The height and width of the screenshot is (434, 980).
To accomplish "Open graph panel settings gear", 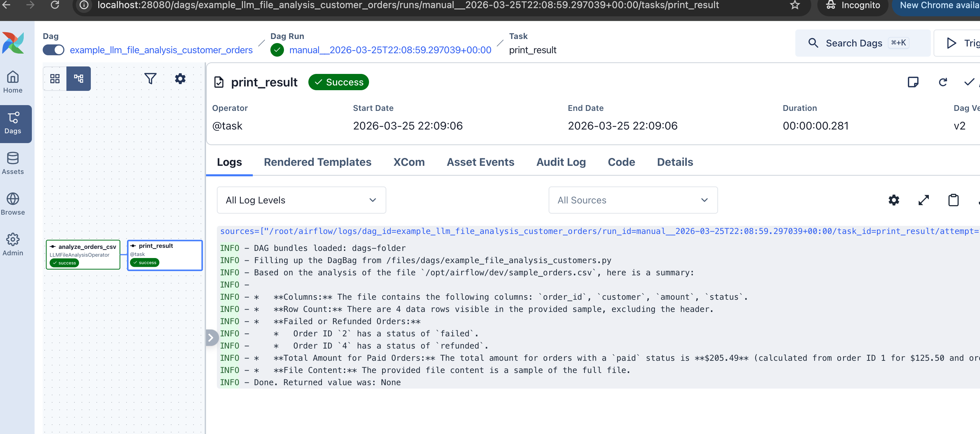I will click(x=180, y=78).
